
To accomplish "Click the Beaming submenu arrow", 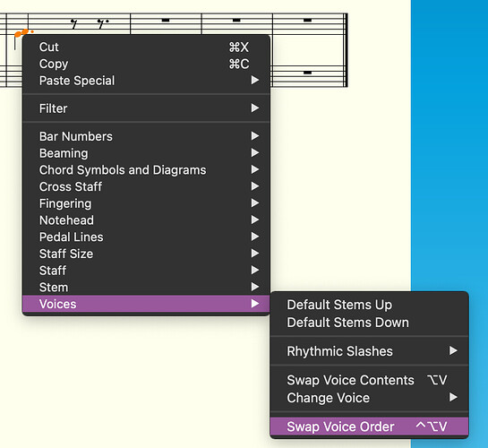I will coord(255,152).
